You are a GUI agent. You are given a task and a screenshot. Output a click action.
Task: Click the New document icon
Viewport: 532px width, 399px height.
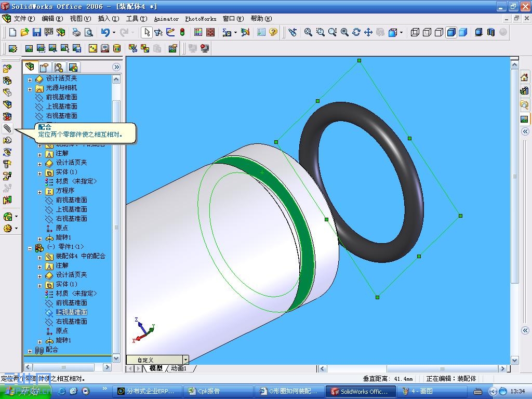coord(12,32)
